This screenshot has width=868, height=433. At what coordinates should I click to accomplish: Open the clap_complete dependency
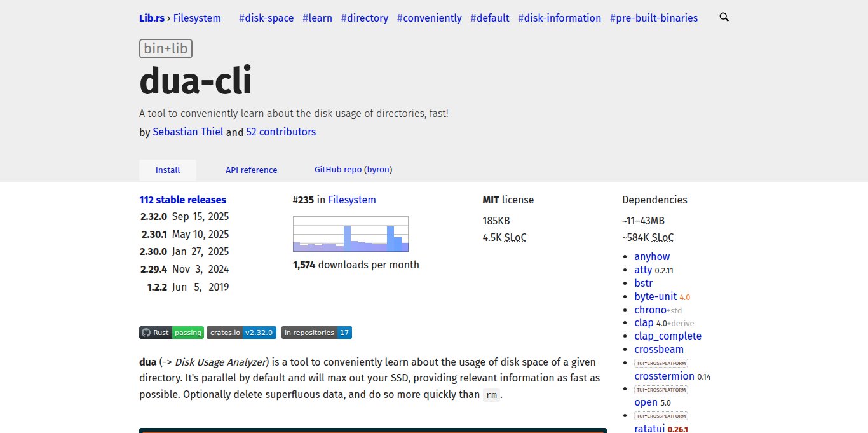[x=668, y=336]
